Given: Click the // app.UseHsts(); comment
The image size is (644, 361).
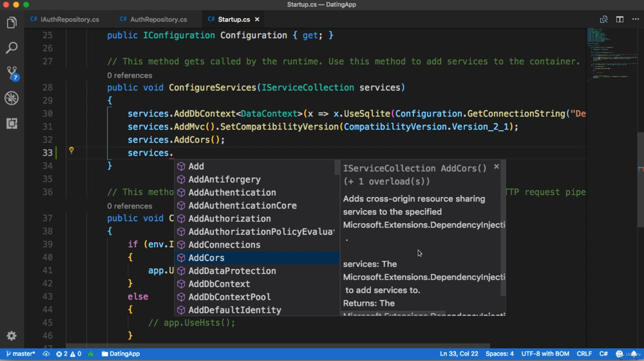Looking at the screenshot, I should tap(192, 323).
